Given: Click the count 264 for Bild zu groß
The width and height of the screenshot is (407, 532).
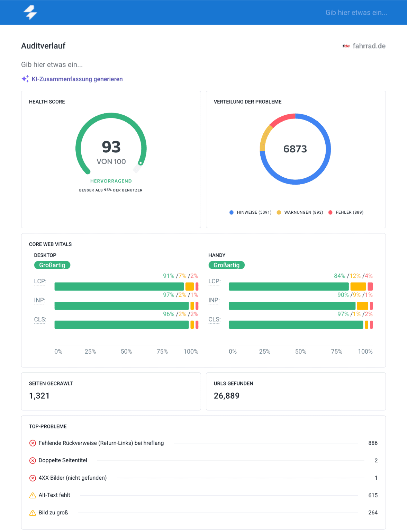Looking at the screenshot, I should 373,513.
